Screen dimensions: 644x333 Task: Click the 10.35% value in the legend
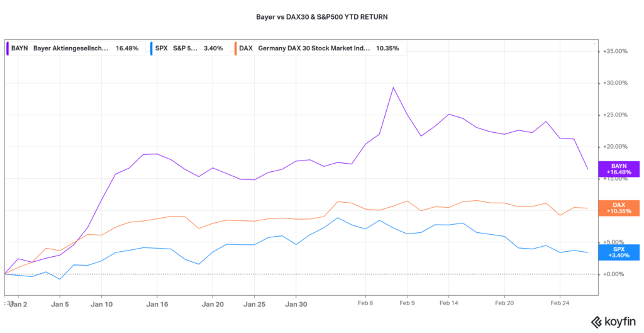[x=387, y=48]
